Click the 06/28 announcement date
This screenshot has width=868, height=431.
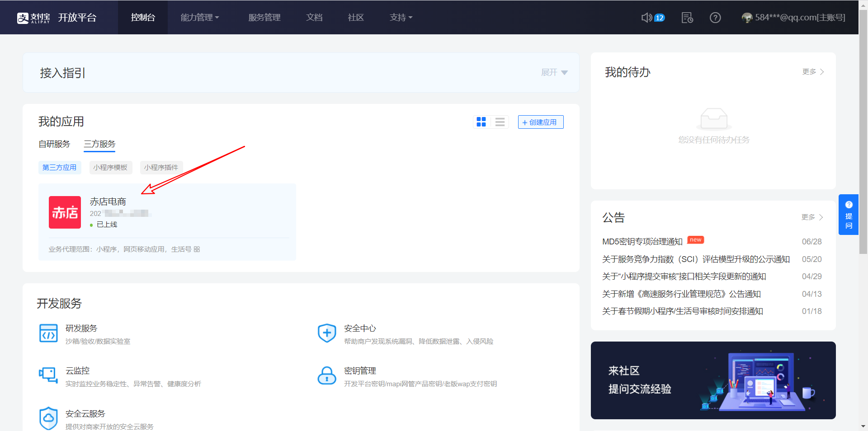click(x=812, y=242)
